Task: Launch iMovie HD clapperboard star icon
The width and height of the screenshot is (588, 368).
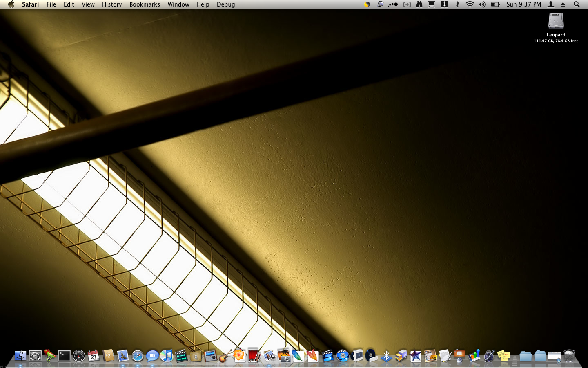Action: click(327, 356)
